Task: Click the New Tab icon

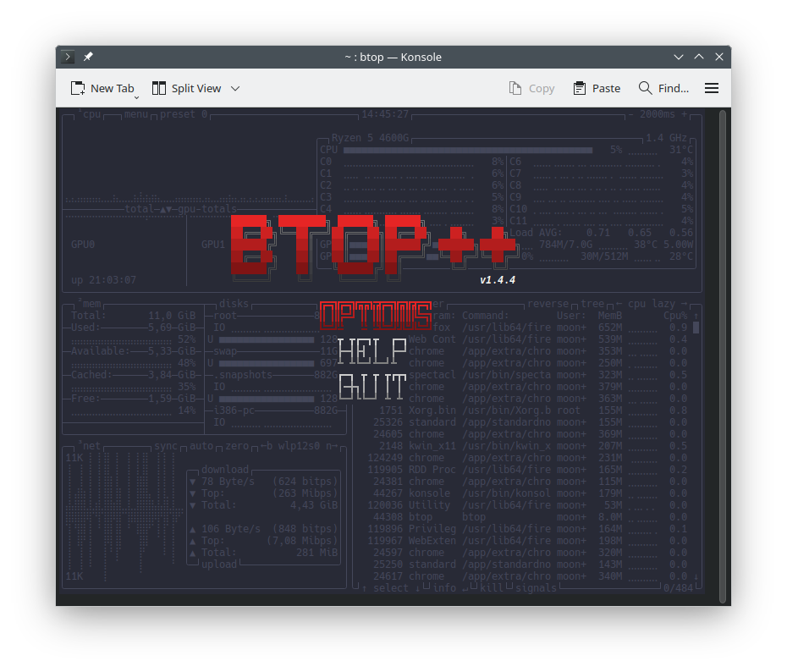Action: pos(78,88)
